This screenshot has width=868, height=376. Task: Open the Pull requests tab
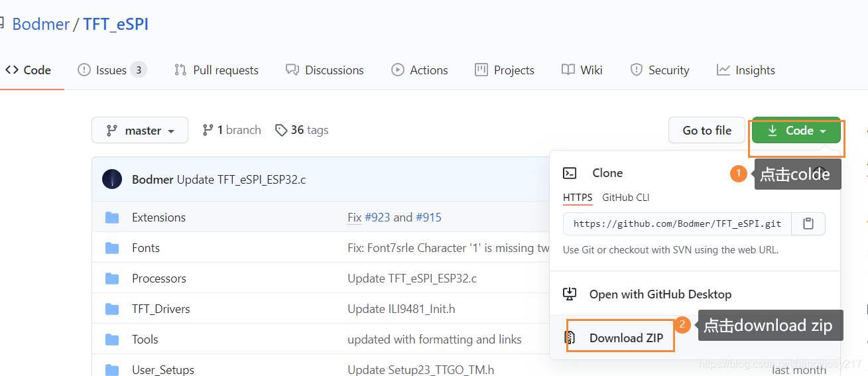pyautogui.click(x=216, y=70)
